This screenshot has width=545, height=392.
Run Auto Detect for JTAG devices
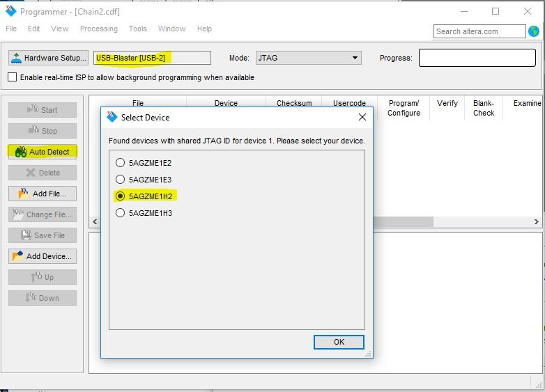tap(43, 152)
